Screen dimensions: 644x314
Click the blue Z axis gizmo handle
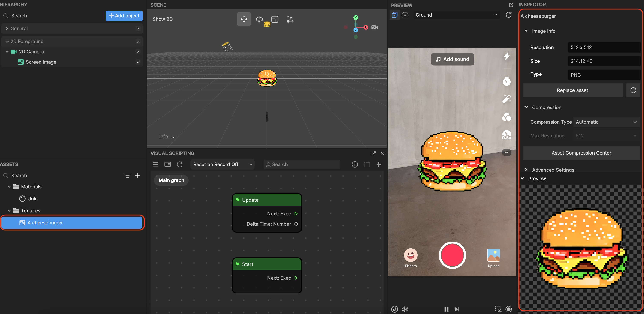coord(356,30)
